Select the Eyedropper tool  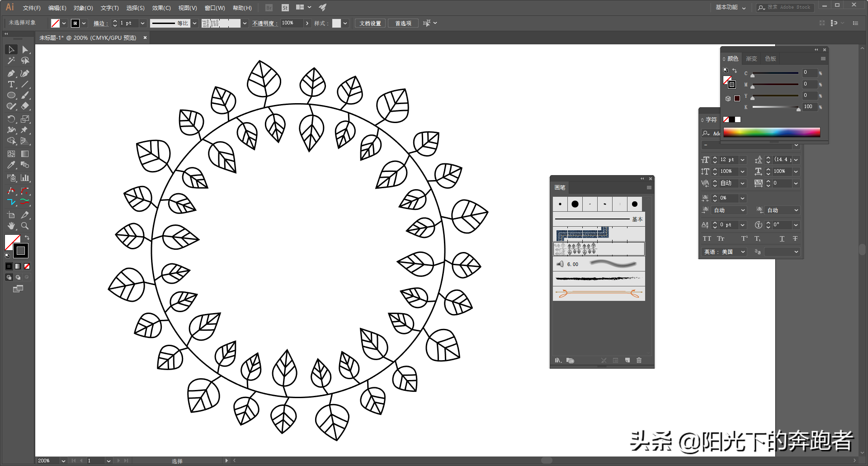11,165
